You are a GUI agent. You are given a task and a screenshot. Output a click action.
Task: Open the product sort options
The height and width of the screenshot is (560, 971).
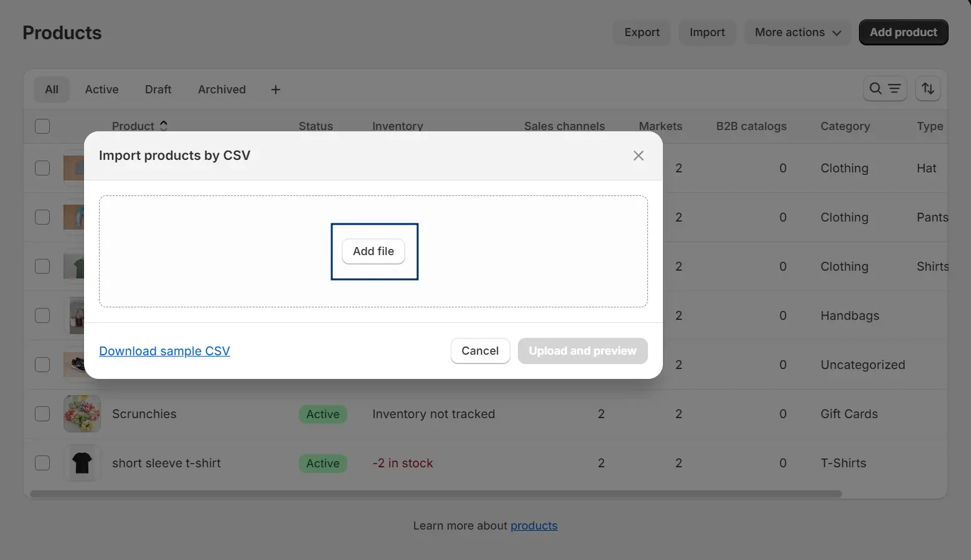(x=928, y=89)
